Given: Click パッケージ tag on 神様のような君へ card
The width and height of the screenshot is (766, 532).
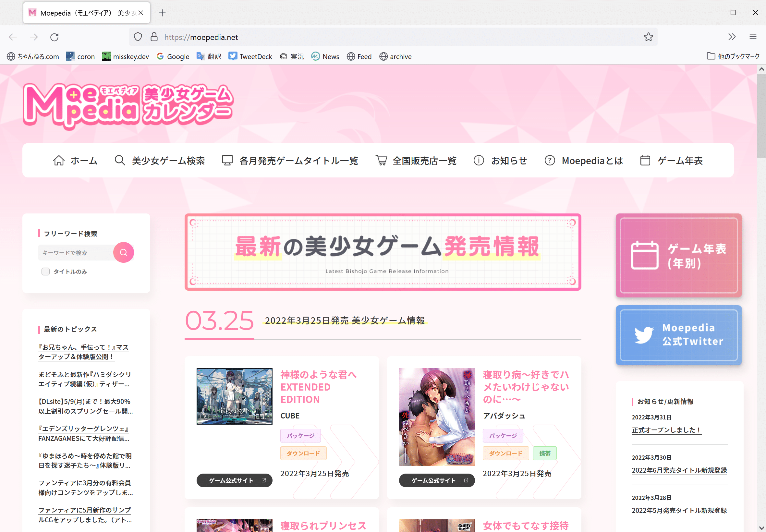Looking at the screenshot, I should click(x=300, y=436).
